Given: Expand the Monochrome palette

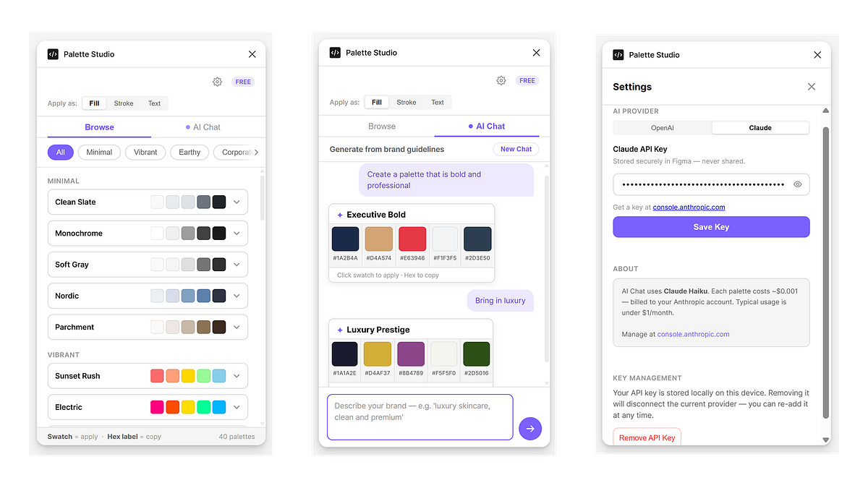Looking at the screenshot, I should (x=237, y=234).
